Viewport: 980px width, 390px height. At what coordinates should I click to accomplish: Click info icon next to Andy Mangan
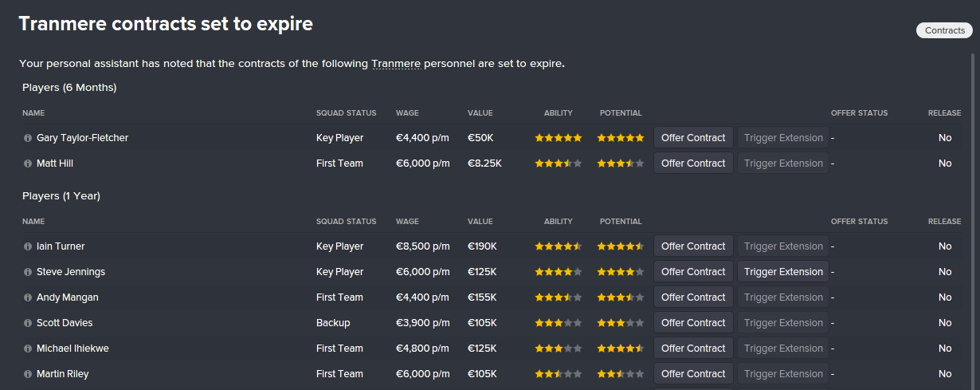pyautogui.click(x=28, y=297)
